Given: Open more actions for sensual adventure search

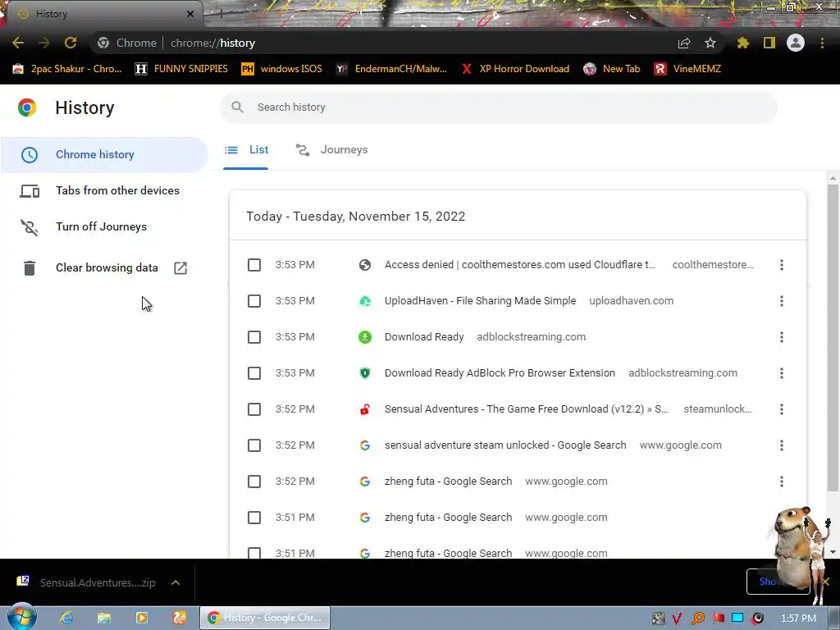Looking at the screenshot, I should (x=782, y=445).
